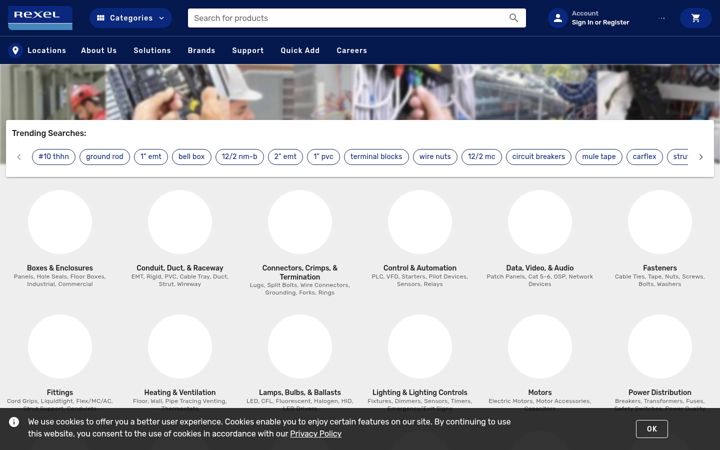The height and width of the screenshot is (450, 720).
Task: Open the Control & Automation category circle
Action: click(420, 222)
